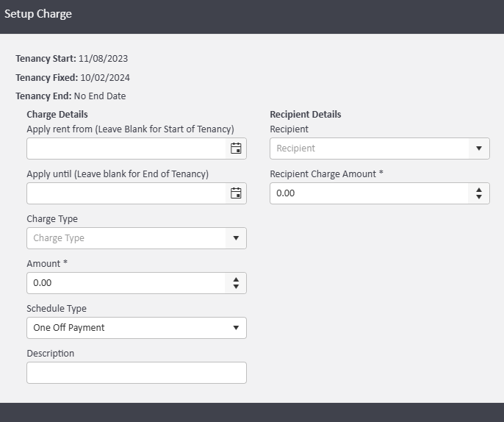Select the One Off Payment schedule field
This screenshot has height=422, width=504.
pos(125,328)
